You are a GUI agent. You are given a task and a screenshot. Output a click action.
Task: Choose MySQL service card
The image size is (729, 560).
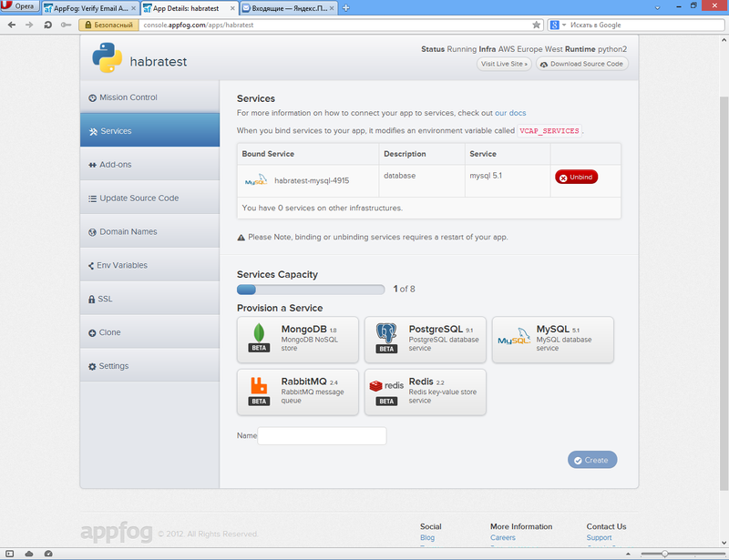tap(553, 340)
